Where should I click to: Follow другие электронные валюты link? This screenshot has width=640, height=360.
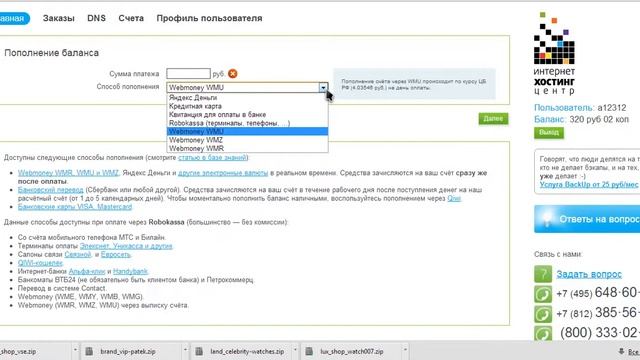(x=223, y=173)
